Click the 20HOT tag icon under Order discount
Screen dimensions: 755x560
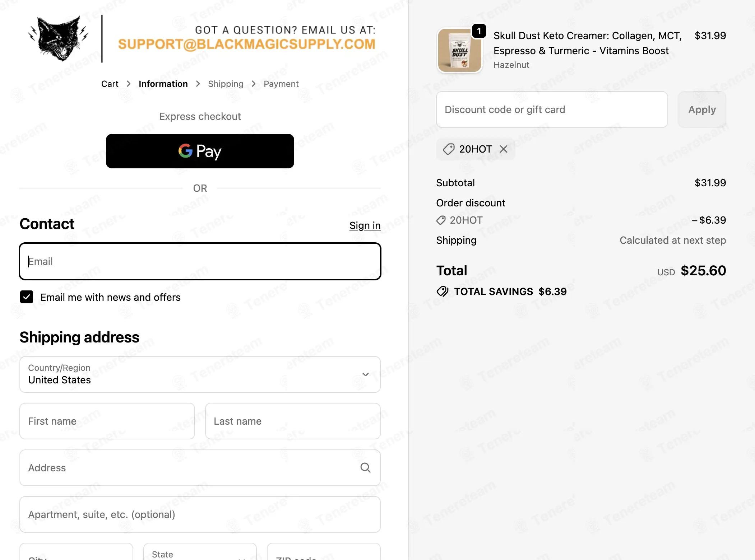pos(441,220)
